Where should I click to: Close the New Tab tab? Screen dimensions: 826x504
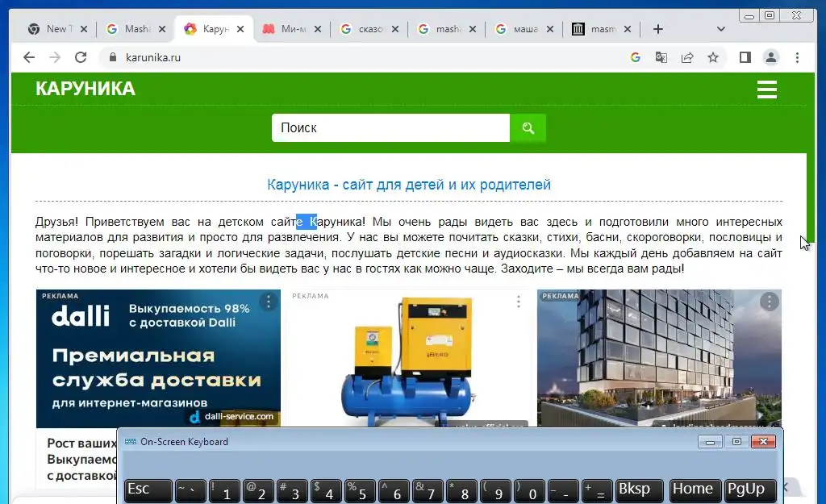[84, 29]
